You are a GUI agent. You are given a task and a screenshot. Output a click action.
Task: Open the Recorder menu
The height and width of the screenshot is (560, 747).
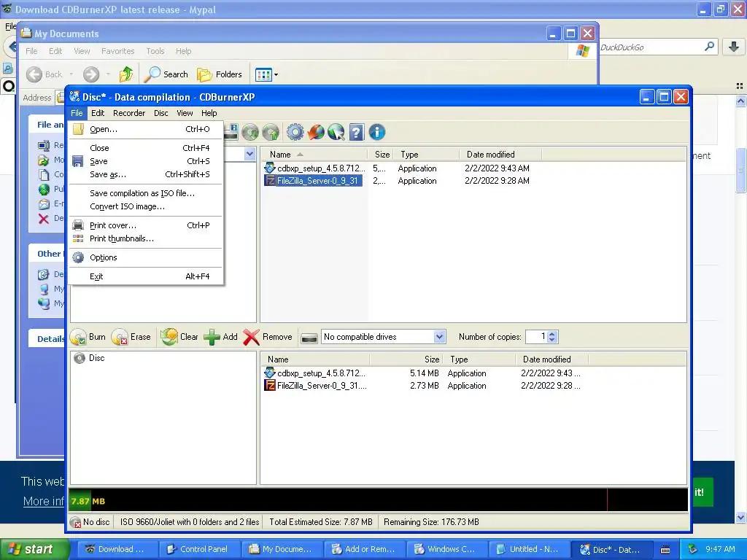point(129,113)
